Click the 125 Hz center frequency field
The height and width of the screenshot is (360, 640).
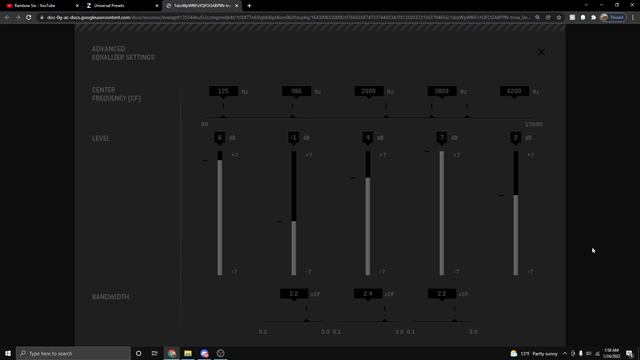[x=223, y=91]
